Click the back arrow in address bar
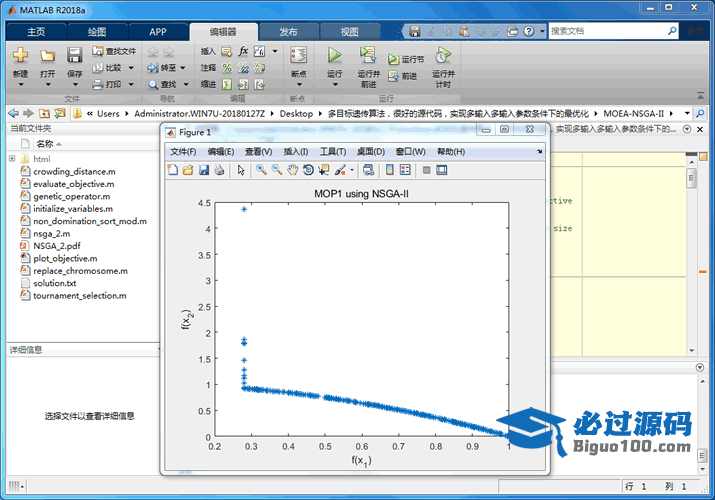The width and height of the screenshot is (715, 500). coord(14,113)
